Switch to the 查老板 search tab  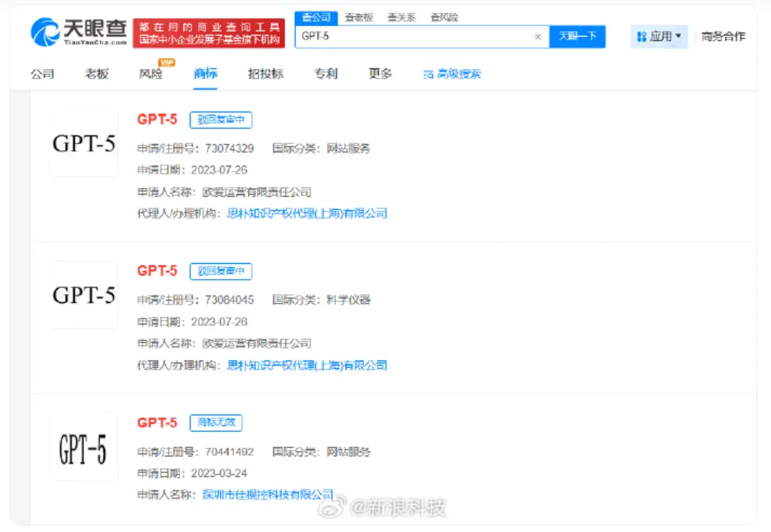click(359, 18)
